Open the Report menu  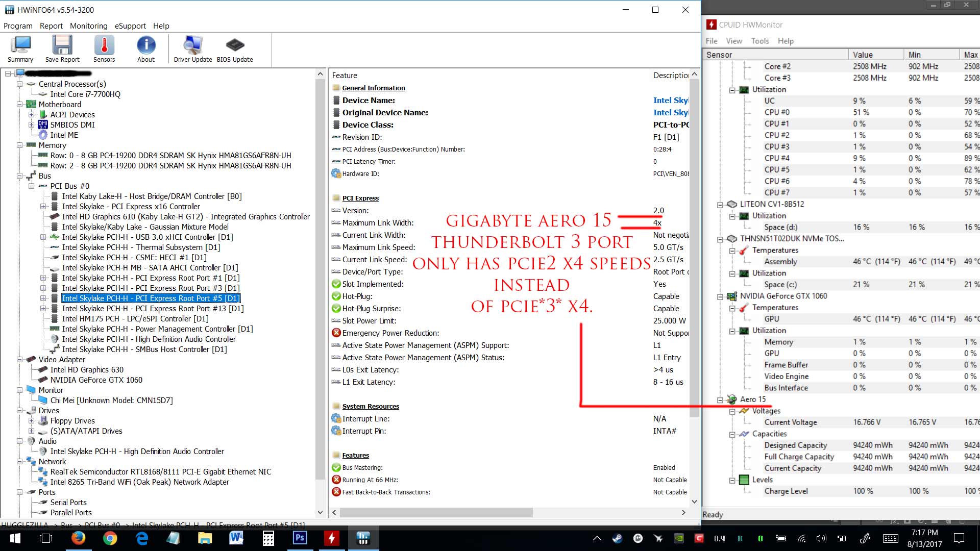click(x=51, y=26)
